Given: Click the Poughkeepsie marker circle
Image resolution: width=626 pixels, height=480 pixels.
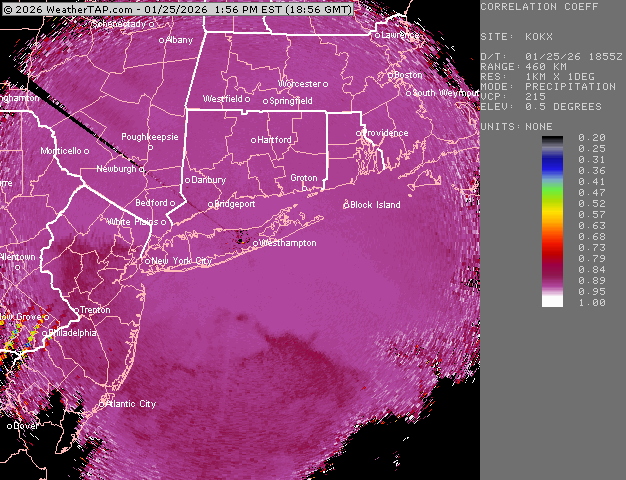Looking at the screenshot, I should (150, 148).
